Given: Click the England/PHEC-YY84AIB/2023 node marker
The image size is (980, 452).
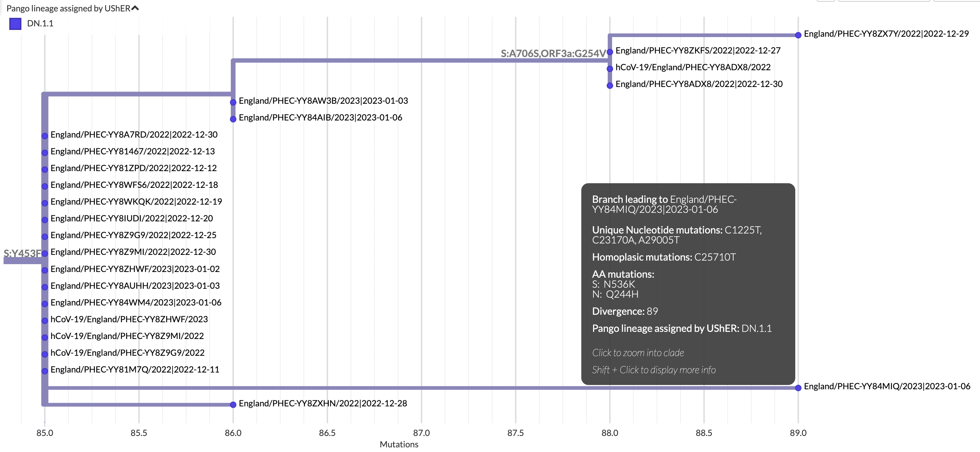Looking at the screenshot, I should tap(233, 118).
